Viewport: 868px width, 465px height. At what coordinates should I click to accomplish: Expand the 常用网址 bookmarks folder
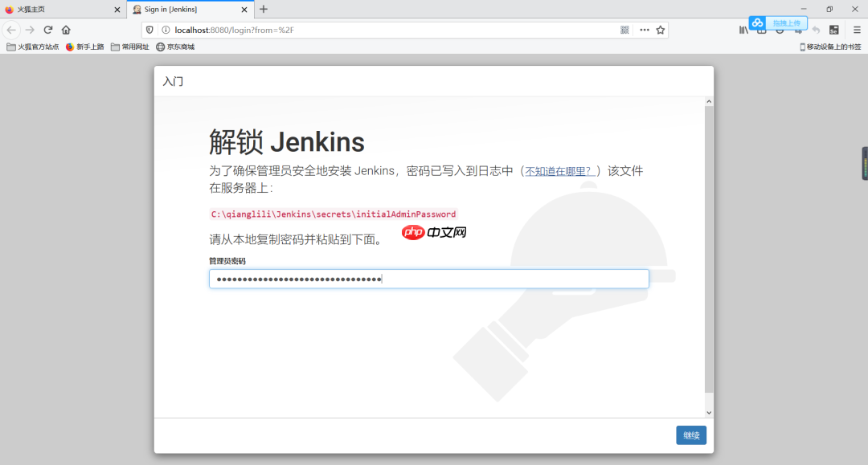pos(130,46)
